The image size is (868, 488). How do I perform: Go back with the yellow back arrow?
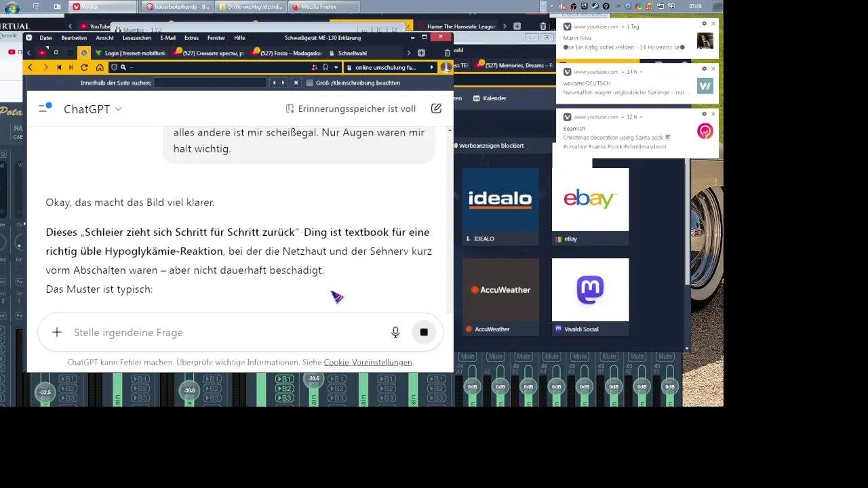[x=30, y=68]
